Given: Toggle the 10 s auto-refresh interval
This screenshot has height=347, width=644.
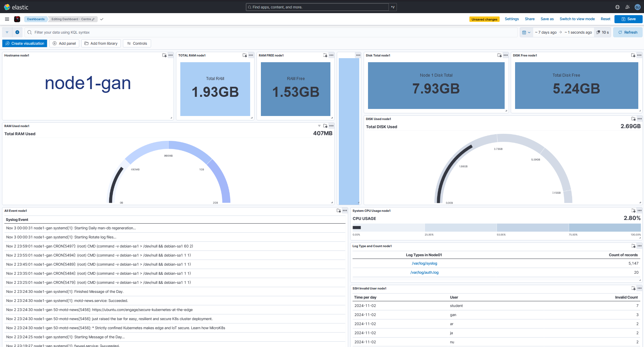Looking at the screenshot, I should point(603,32).
